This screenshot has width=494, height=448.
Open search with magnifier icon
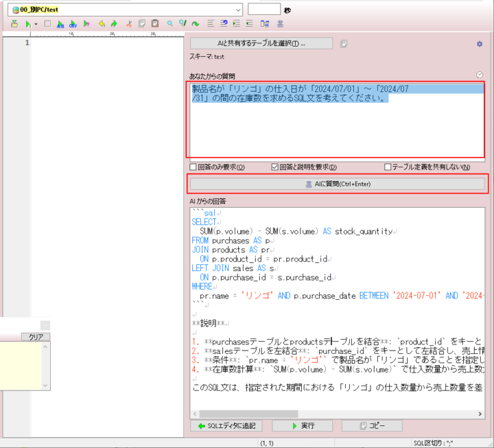click(170, 23)
